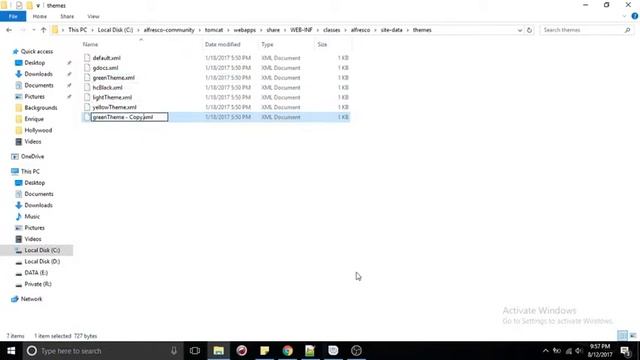
Task: Select greenTheme.xml file
Action: 113,78
